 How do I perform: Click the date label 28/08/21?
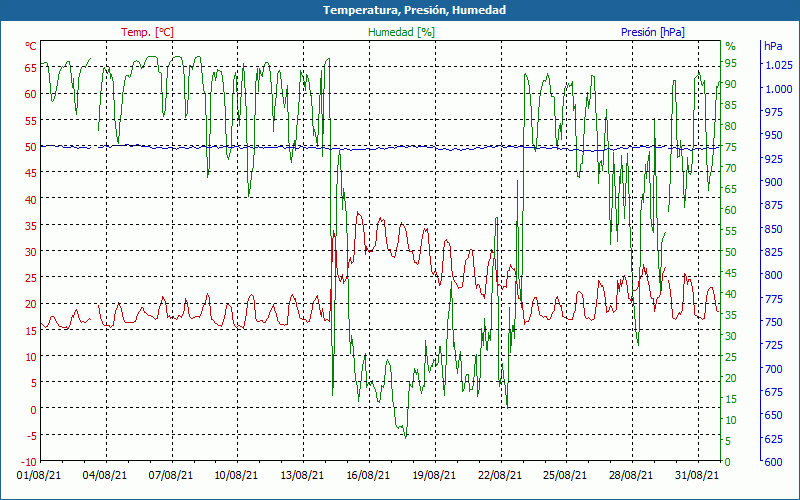(631, 475)
